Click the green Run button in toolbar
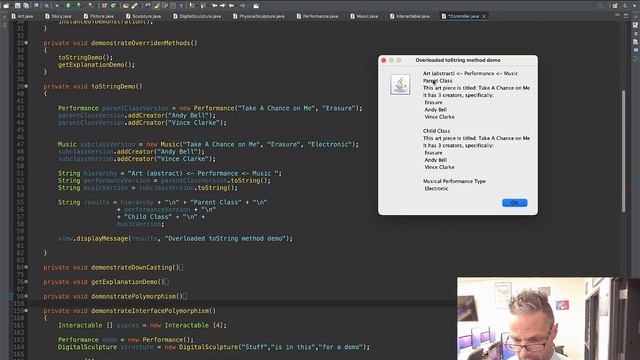 (68, 6)
